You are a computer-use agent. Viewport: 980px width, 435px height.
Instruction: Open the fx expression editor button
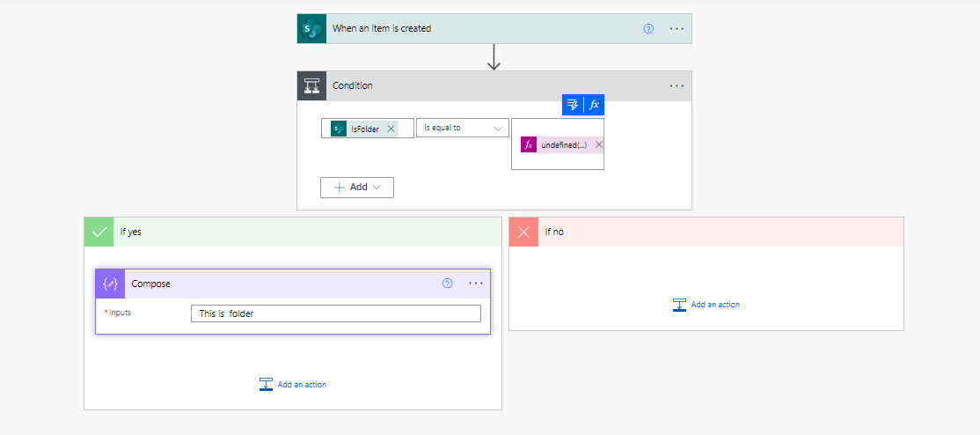coord(594,105)
